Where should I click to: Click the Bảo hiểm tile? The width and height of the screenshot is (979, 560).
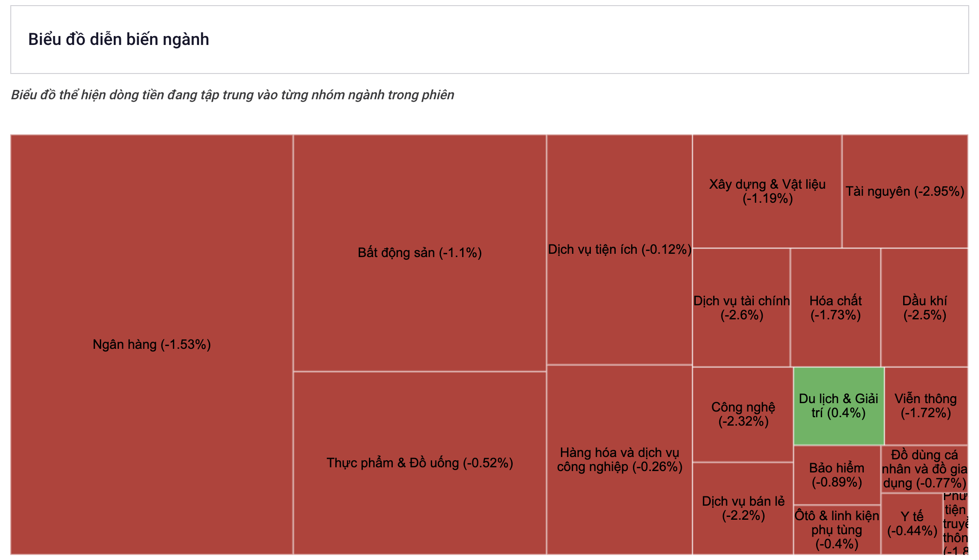[837, 475]
